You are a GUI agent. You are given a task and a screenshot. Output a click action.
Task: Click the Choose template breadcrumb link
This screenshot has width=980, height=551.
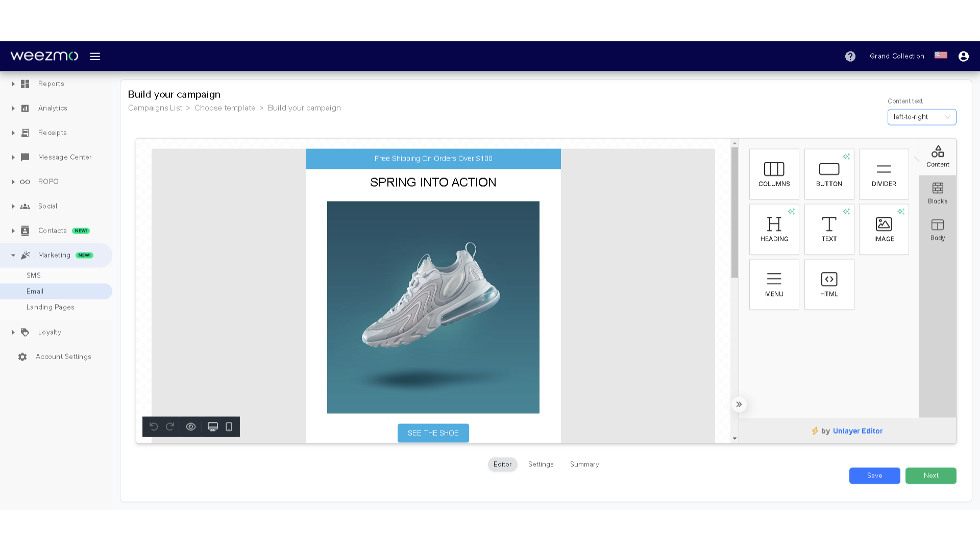point(225,108)
